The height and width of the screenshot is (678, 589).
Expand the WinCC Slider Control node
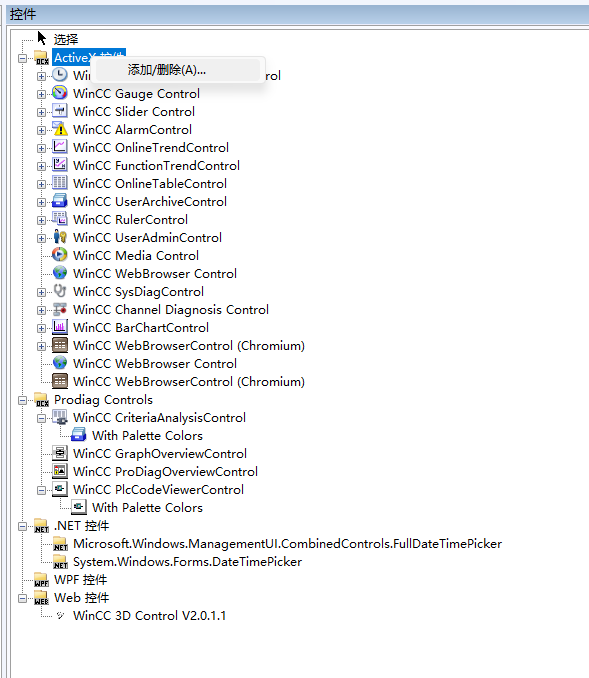pos(41,112)
